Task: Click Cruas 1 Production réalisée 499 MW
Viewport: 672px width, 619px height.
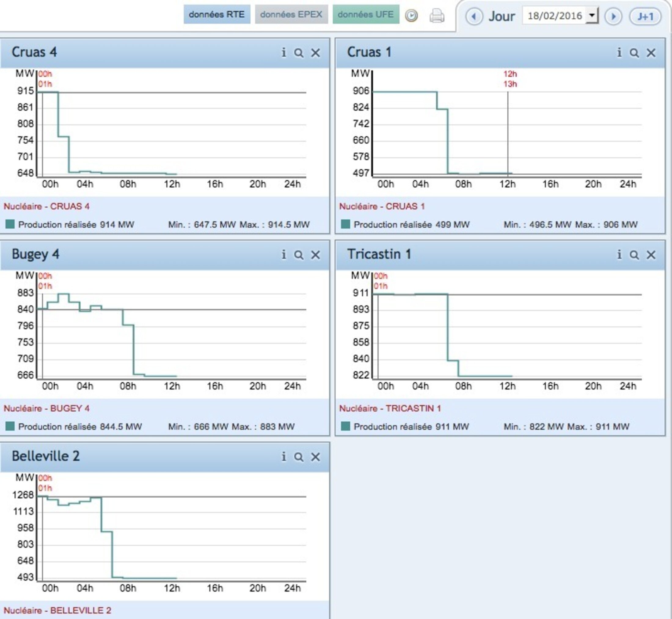Action: pyautogui.click(x=411, y=225)
